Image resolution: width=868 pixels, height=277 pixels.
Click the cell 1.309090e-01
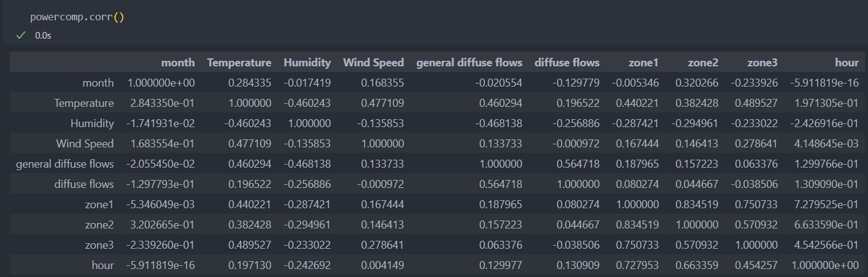pyautogui.click(x=827, y=184)
